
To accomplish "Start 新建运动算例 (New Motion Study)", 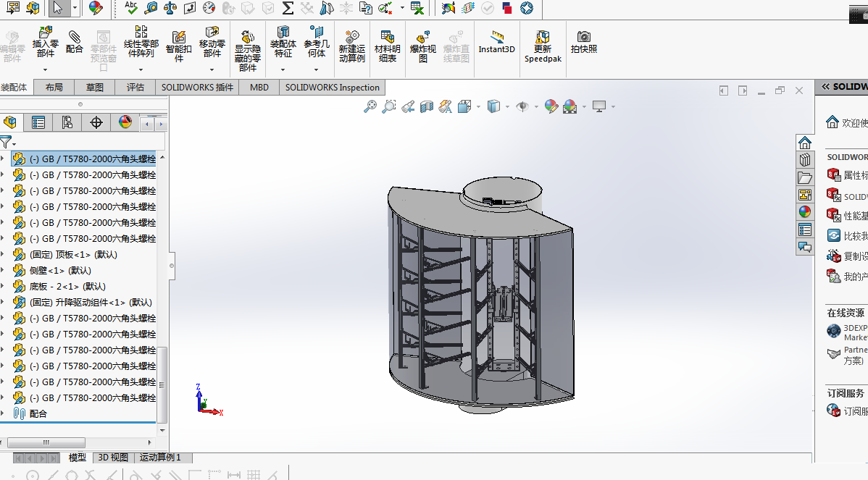I will coord(352,46).
